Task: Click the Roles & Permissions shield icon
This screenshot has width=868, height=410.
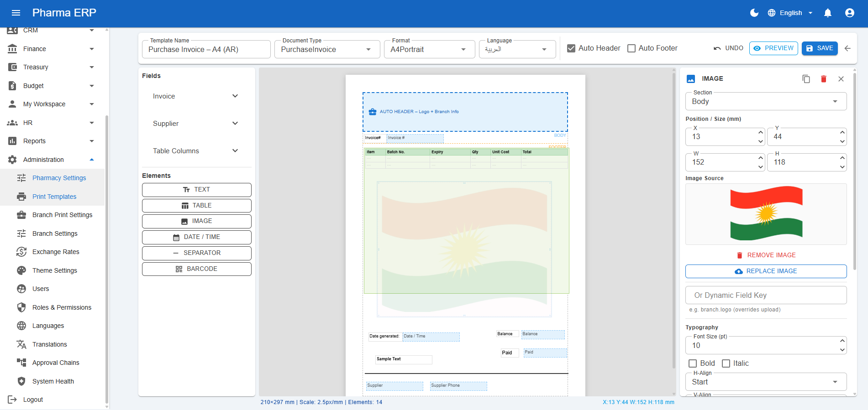Action: pos(21,307)
